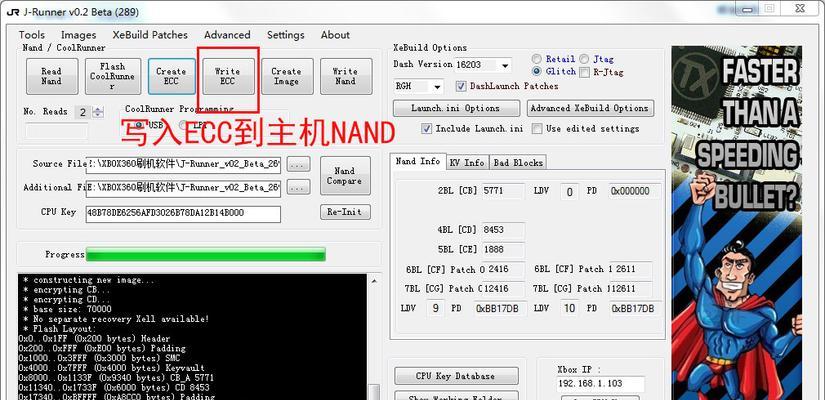Click the Write ECC button
The width and height of the screenshot is (825, 400).
click(227, 76)
